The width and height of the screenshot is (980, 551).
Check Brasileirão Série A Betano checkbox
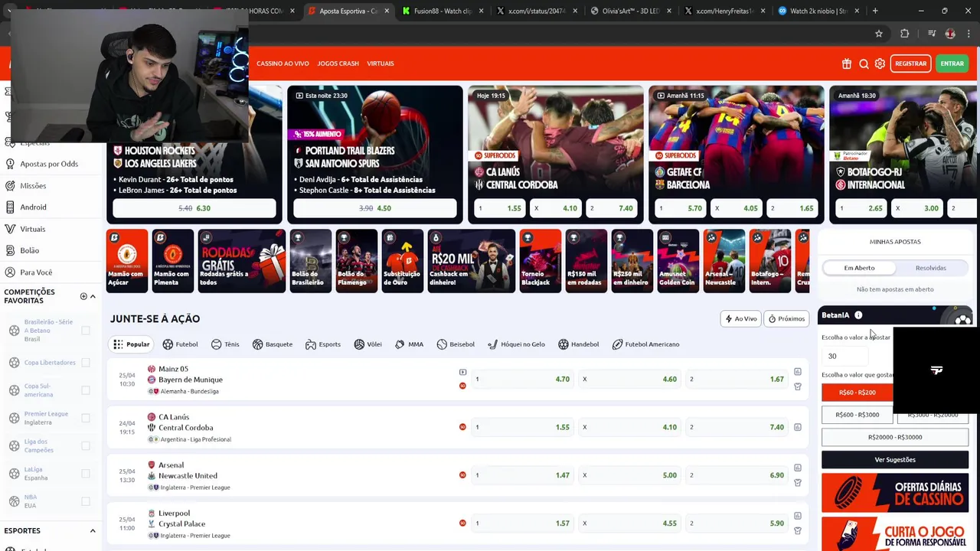coord(86,331)
